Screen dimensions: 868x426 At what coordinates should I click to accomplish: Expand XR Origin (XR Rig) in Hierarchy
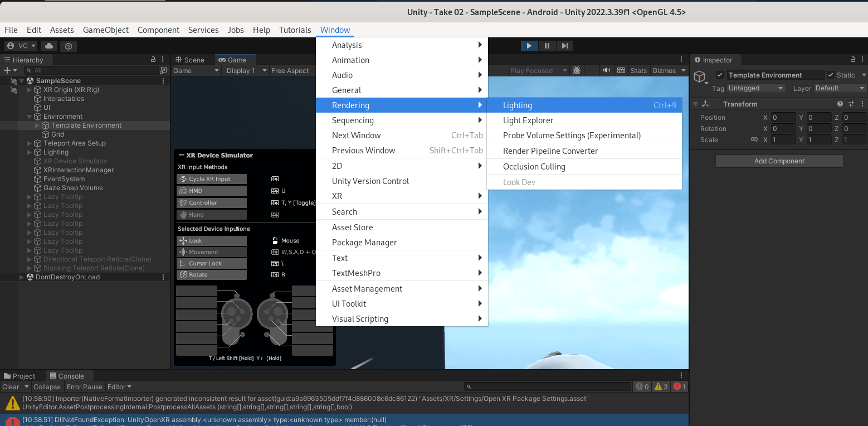30,90
